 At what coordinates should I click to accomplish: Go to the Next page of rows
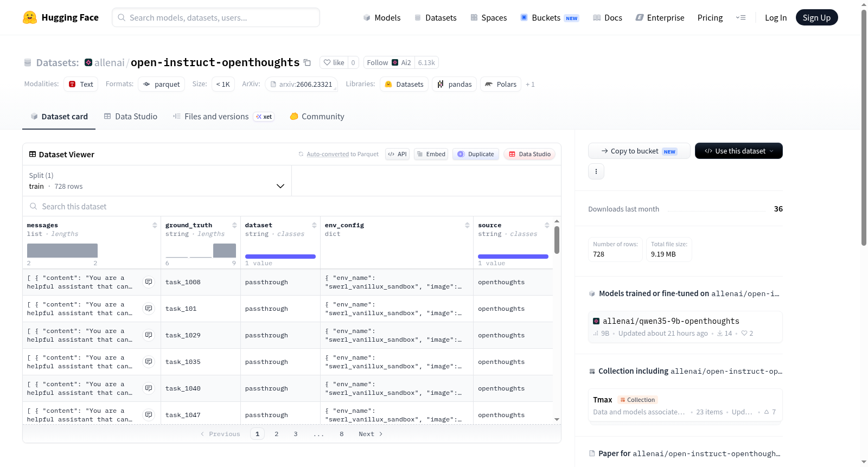pos(371,434)
